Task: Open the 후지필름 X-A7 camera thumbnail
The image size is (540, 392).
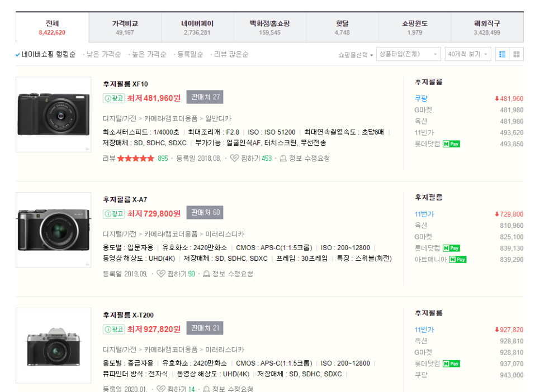Action: (x=53, y=230)
